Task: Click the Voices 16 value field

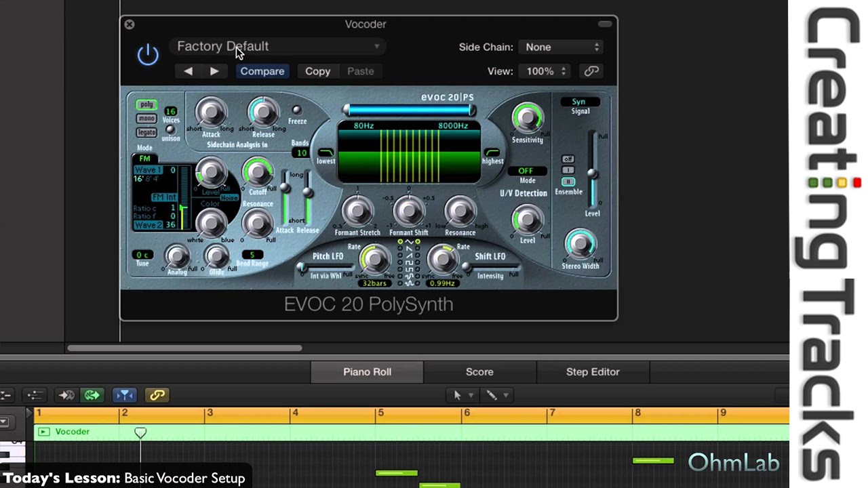Action: tap(170, 111)
